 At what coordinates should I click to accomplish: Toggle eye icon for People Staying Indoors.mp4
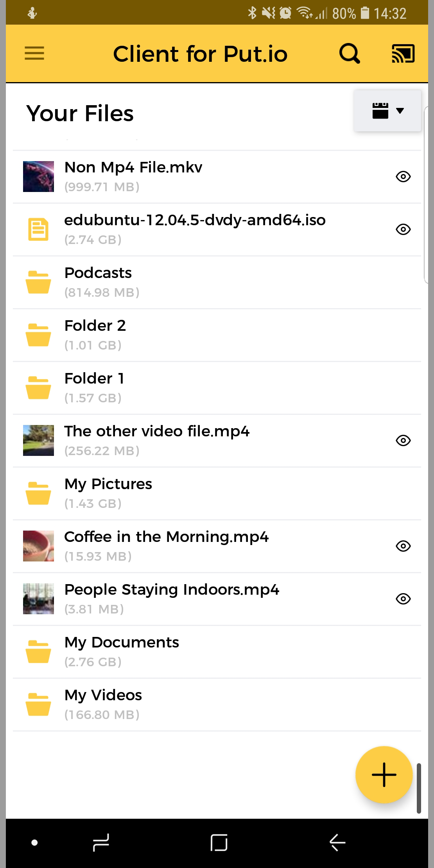(403, 599)
